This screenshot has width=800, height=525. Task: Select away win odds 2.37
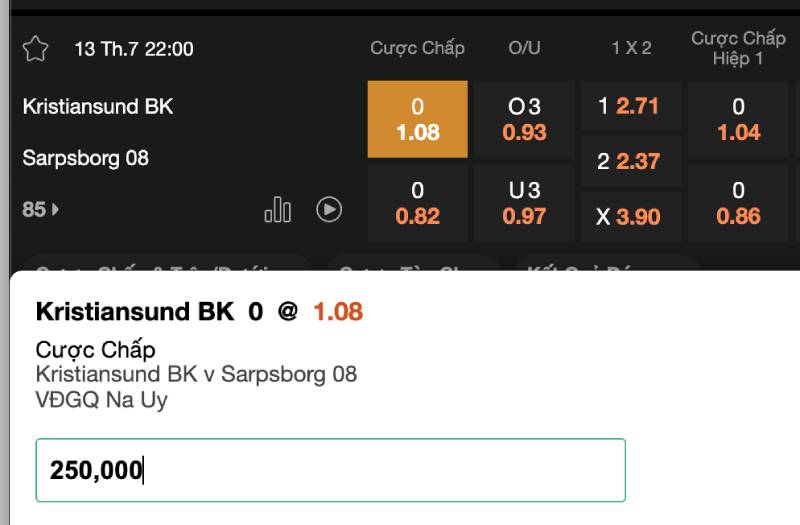coord(630,161)
